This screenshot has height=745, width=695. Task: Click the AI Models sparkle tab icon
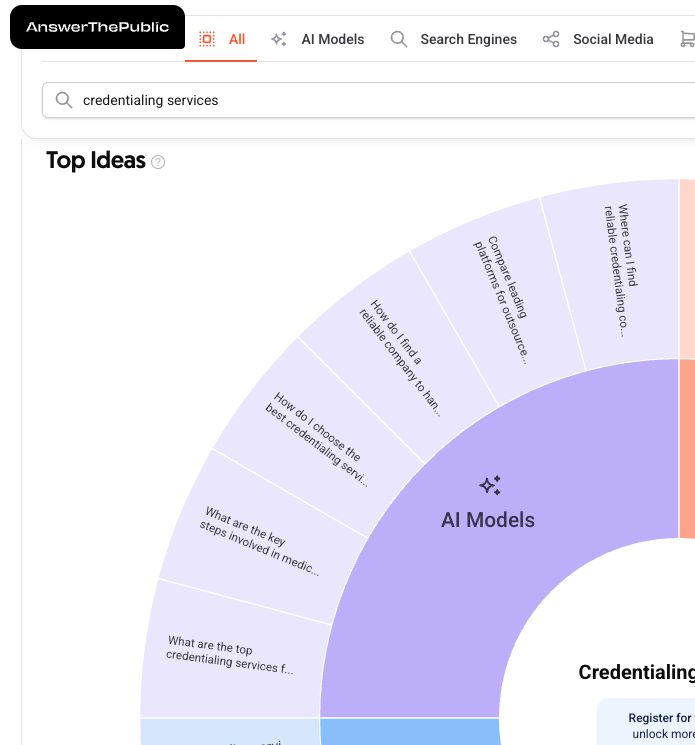279,39
